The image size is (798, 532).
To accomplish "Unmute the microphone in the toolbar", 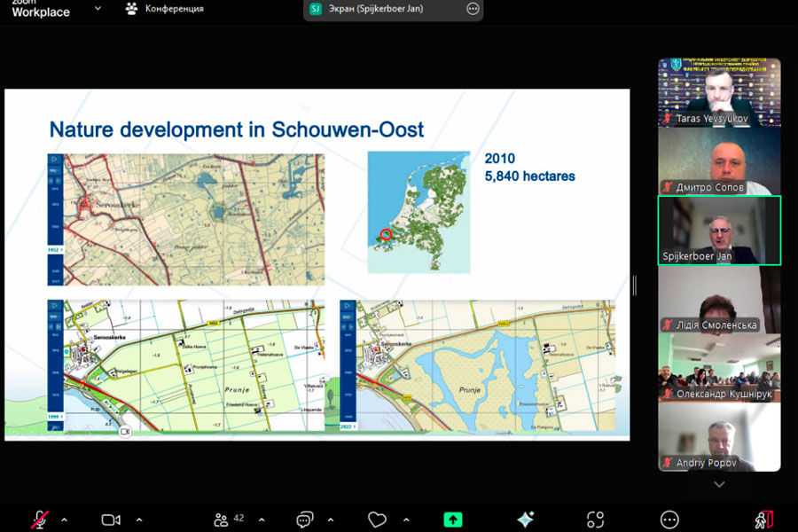I will 39,520.
